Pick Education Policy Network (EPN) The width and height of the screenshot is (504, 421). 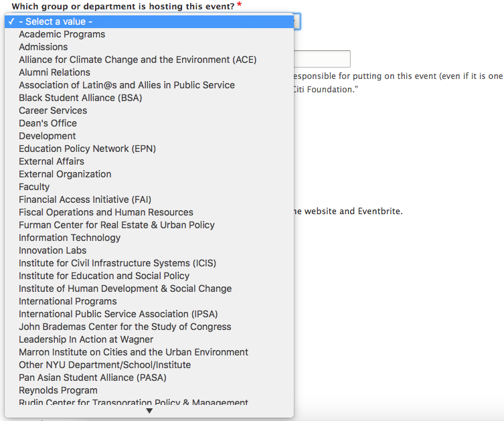pos(87,149)
